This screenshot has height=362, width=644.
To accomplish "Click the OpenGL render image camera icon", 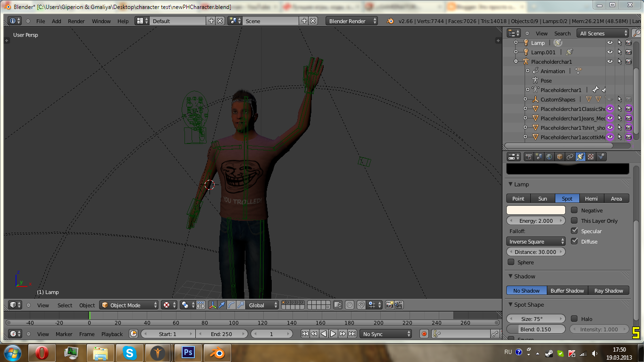I will tap(389, 305).
